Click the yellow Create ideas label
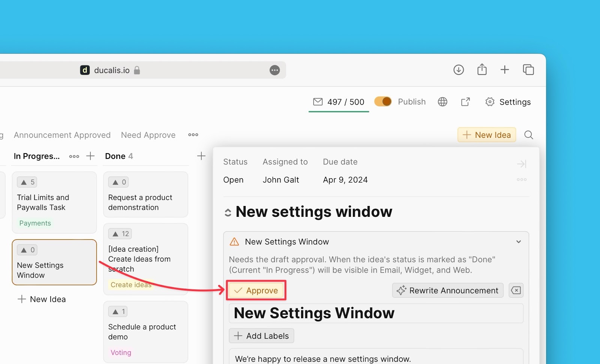The width and height of the screenshot is (600, 364). [x=131, y=285]
